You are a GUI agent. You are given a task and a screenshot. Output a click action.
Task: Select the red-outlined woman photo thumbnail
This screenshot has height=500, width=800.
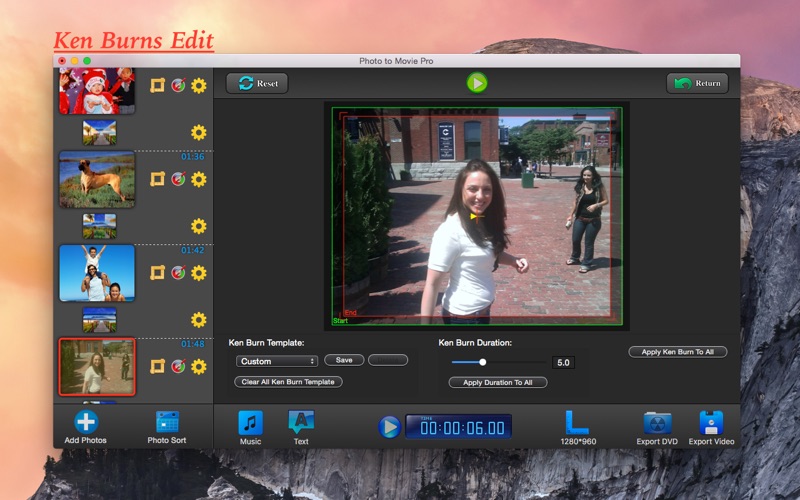97,366
